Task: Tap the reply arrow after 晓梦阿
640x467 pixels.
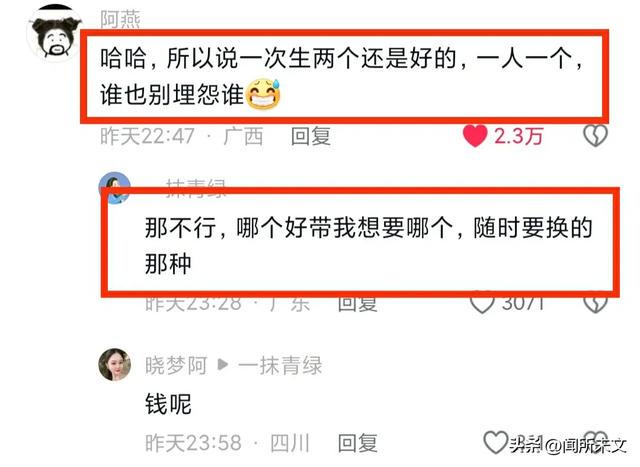Action: (x=222, y=365)
